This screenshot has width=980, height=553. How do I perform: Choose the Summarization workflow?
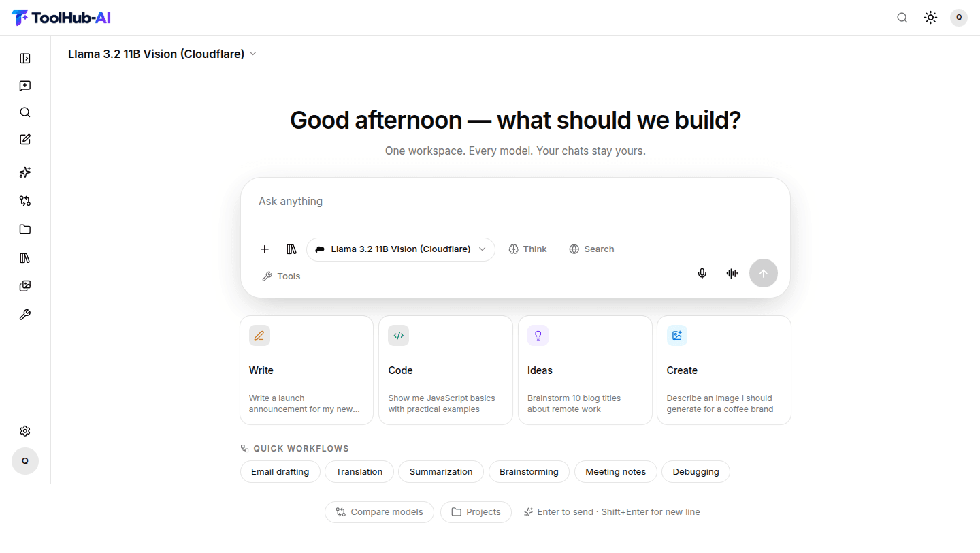click(x=441, y=472)
